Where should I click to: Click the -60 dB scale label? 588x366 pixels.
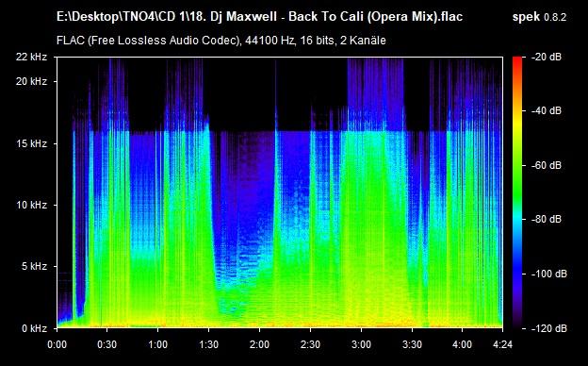(x=547, y=165)
